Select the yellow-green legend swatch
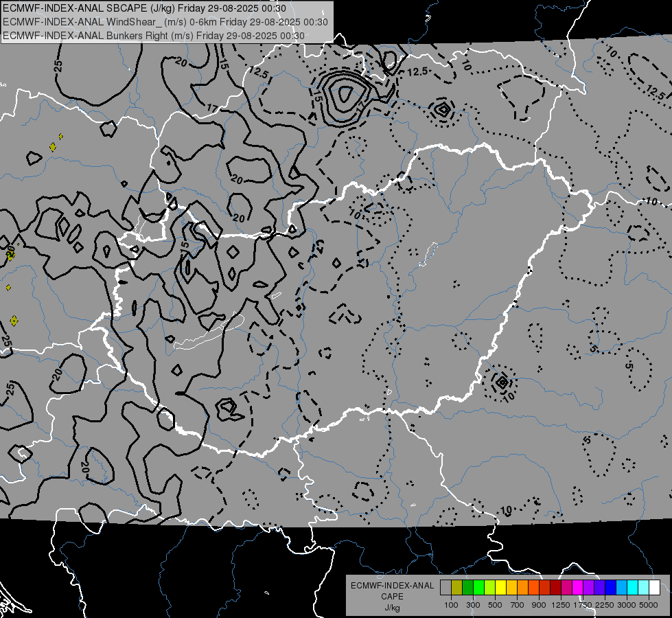The image size is (672, 618). tap(489, 588)
